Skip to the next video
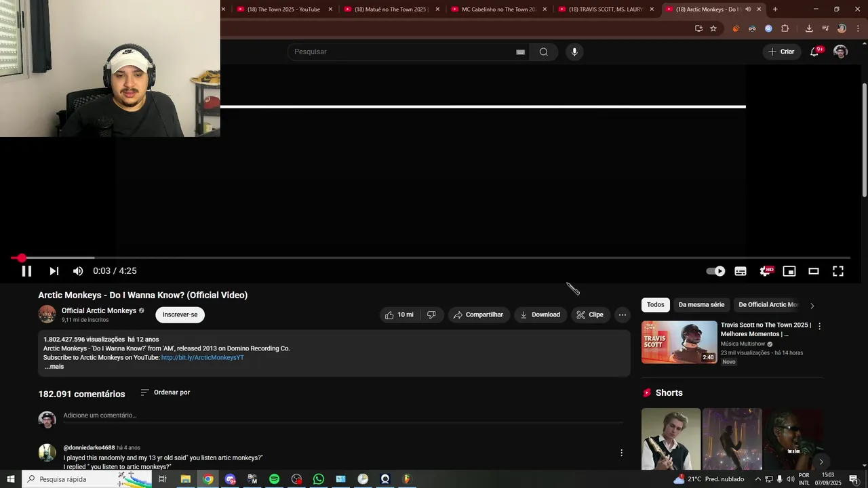Viewport: 868px width, 488px height. coord(54,271)
